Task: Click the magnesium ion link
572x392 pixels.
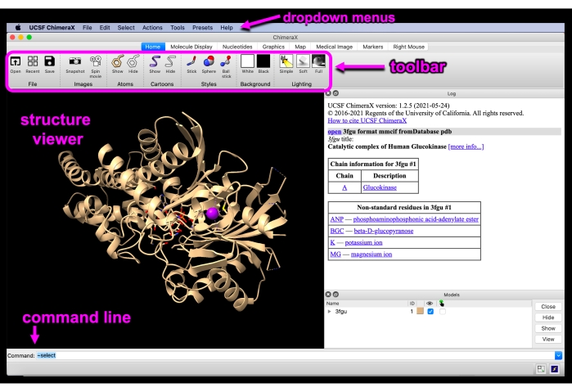Action: tap(372, 254)
